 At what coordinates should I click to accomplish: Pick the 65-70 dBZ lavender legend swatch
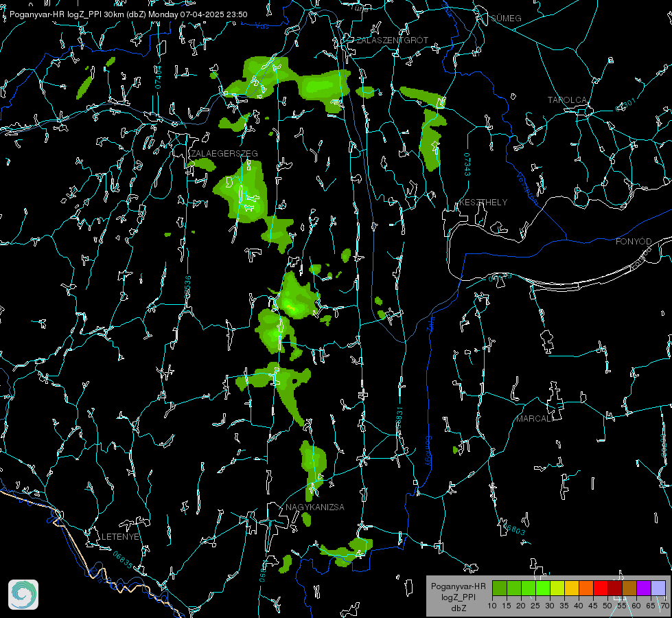click(x=658, y=588)
